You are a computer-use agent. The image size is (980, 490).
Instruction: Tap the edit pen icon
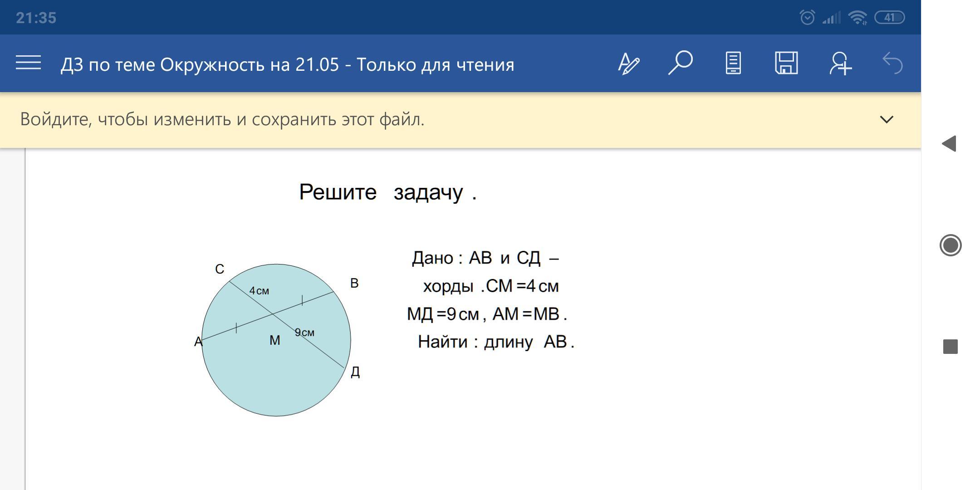click(x=628, y=64)
